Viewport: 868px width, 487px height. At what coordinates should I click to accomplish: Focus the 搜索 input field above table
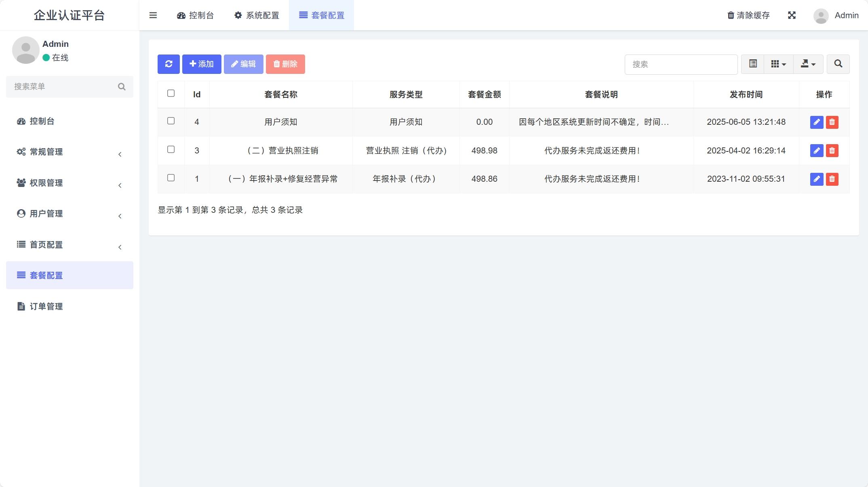[680, 65]
